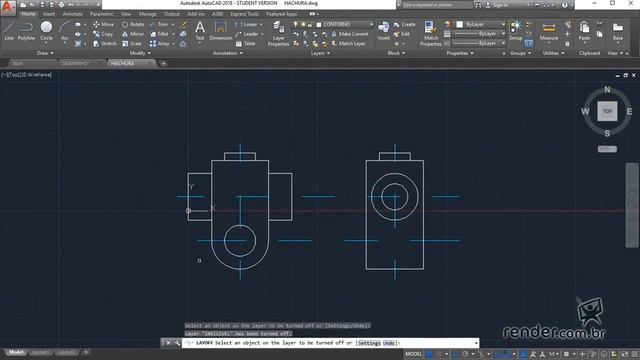Expand the Properties panel
Image resolution: width=640 pixels, height=360 pixels.
tap(460, 53)
